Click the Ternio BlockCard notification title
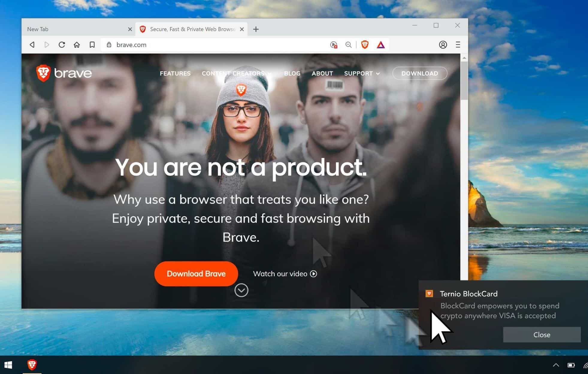This screenshot has height=374, width=588. (x=469, y=294)
